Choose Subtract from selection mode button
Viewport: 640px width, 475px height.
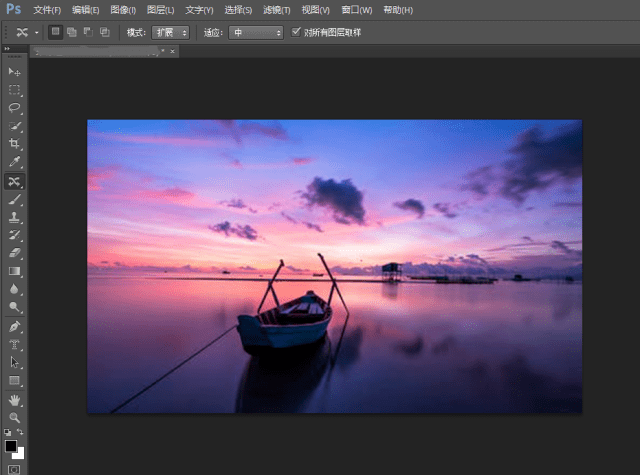(x=88, y=32)
